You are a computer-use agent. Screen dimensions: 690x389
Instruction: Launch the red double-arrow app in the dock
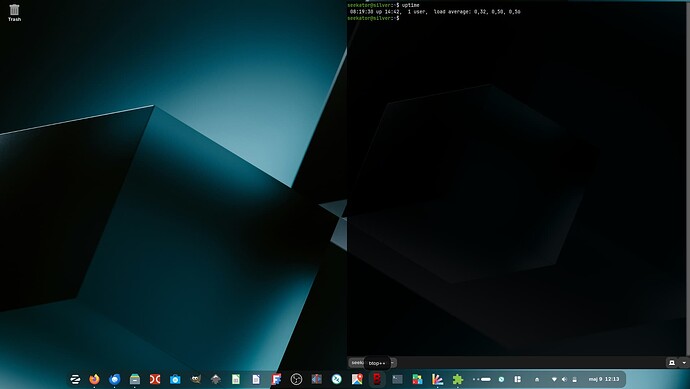tap(155, 379)
